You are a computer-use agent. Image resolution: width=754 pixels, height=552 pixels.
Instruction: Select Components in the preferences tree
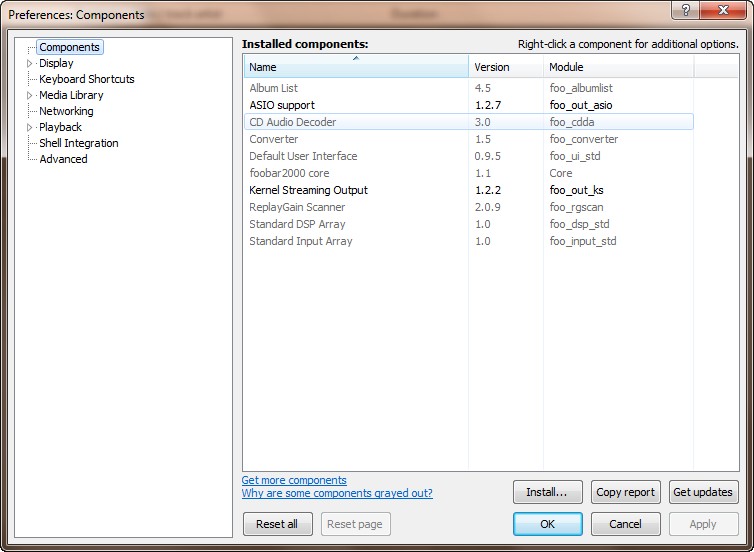(70, 47)
